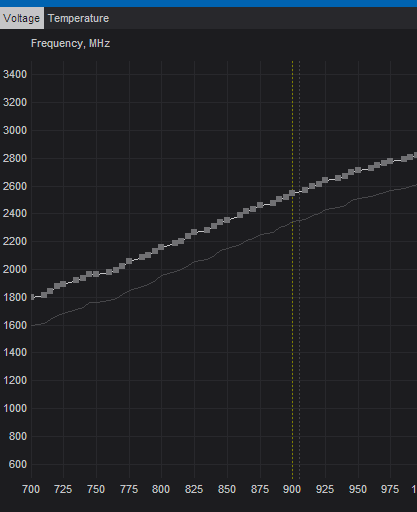Click the 950 voltage axis label
The height and width of the screenshot is (512, 417).
pos(358,489)
